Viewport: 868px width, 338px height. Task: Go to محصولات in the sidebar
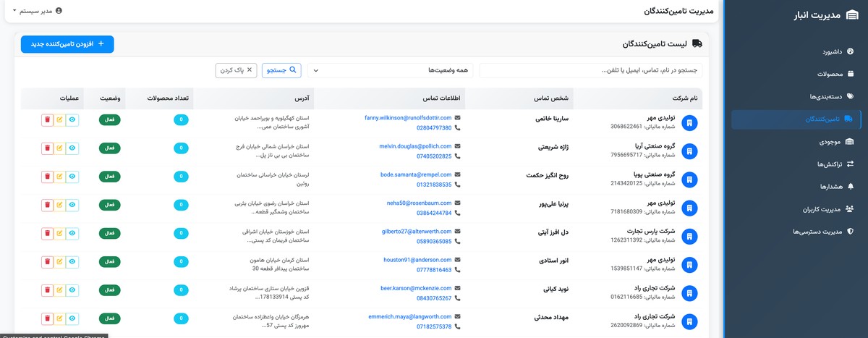(835, 74)
